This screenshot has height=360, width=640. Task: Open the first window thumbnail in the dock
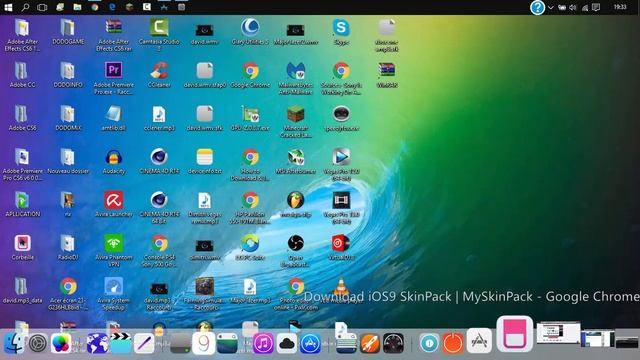click(x=558, y=333)
